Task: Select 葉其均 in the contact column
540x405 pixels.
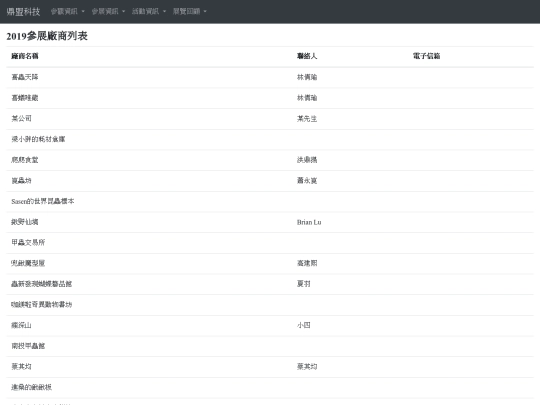Action: coord(307,366)
